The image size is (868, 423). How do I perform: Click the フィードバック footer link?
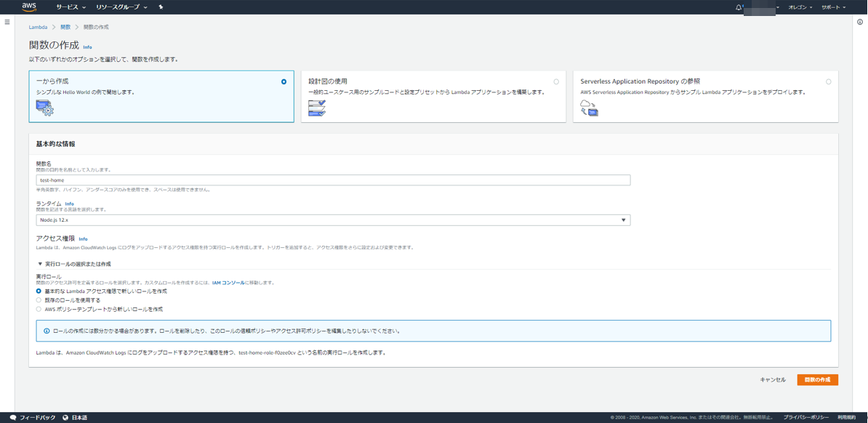click(38, 417)
